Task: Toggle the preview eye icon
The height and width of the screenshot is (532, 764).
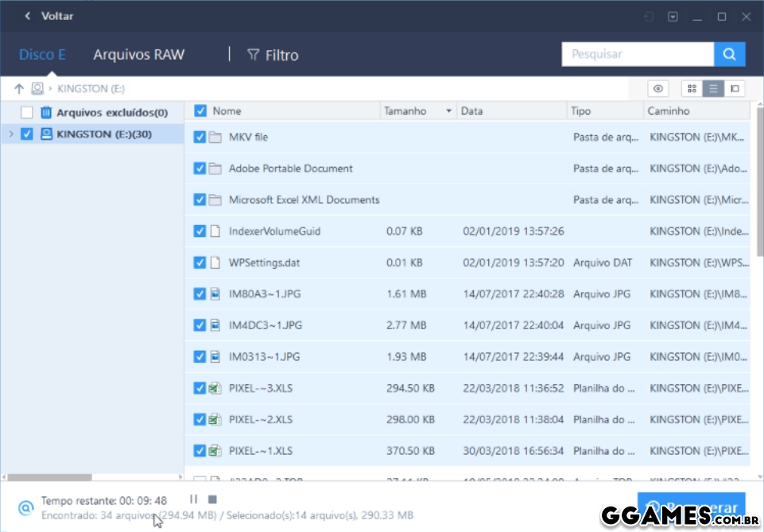Action: (657, 88)
